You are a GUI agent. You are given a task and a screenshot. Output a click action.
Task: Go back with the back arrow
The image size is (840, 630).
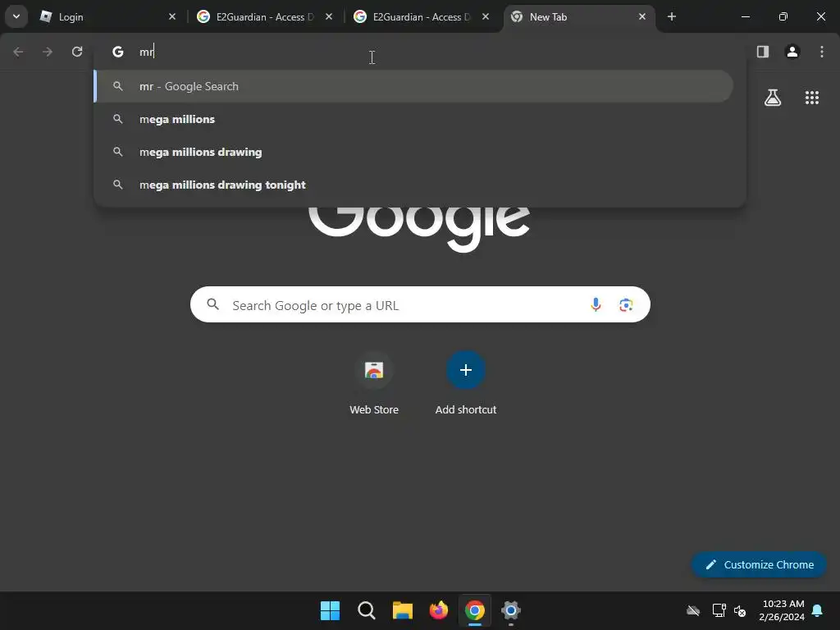tap(18, 52)
